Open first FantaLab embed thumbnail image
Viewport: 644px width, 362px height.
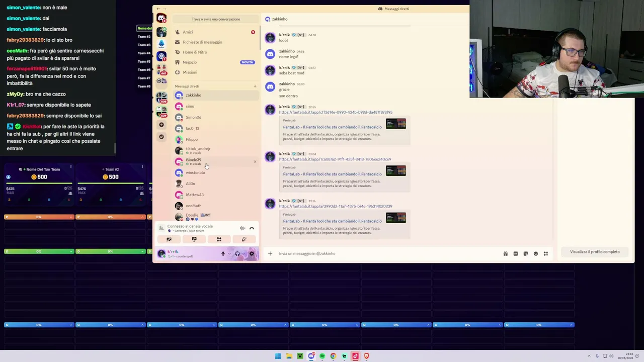click(x=396, y=124)
